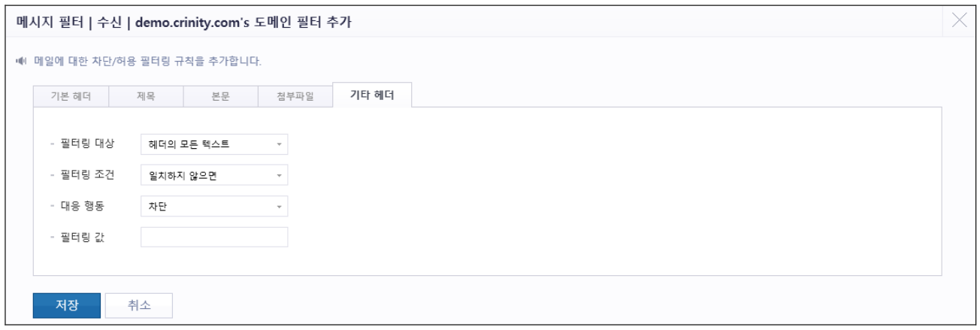Click the 필터링 조건 label
The height and width of the screenshot is (330, 980).
pos(86,175)
